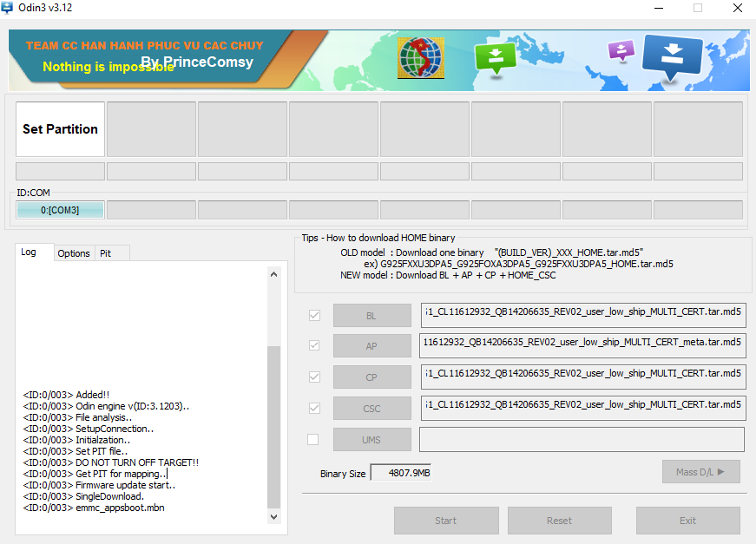Click the 'Get PIT for mapping..' log line
The height and width of the screenshot is (544, 756).
coord(95,474)
